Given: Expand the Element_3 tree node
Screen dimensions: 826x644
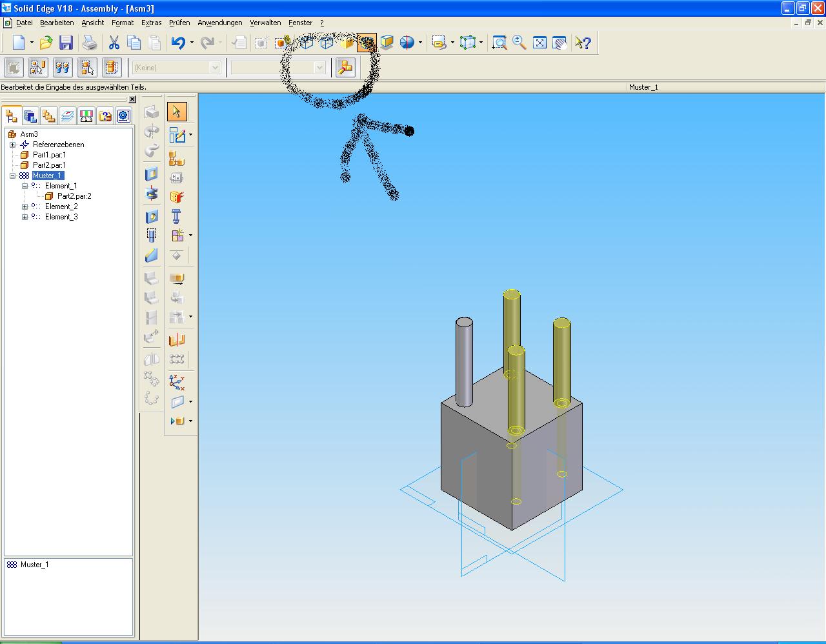Looking at the screenshot, I should click(x=25, y=217).
